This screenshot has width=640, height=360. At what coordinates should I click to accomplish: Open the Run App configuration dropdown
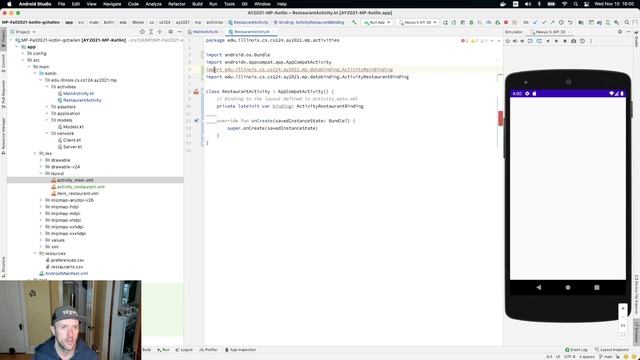pos(377,22)
